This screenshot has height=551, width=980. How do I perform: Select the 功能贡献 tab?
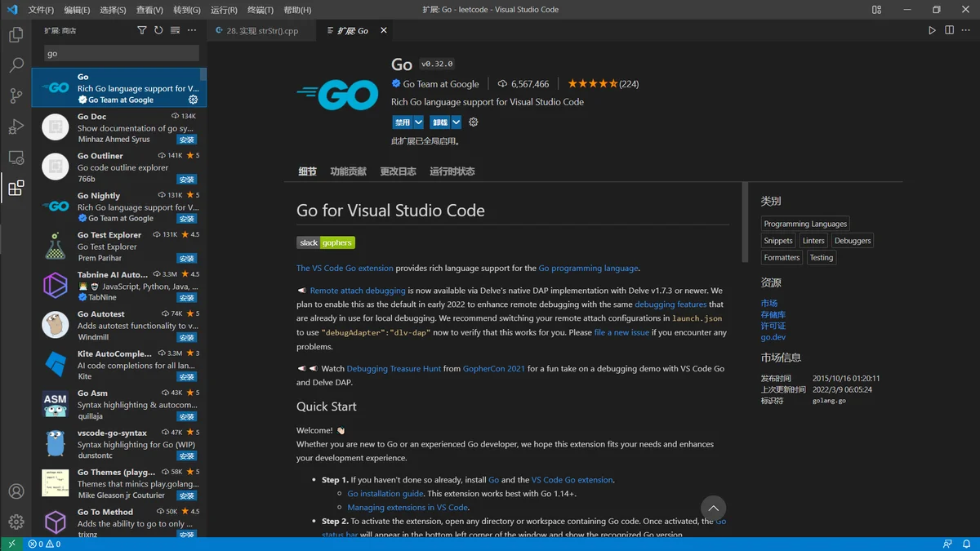pos(349,171)
